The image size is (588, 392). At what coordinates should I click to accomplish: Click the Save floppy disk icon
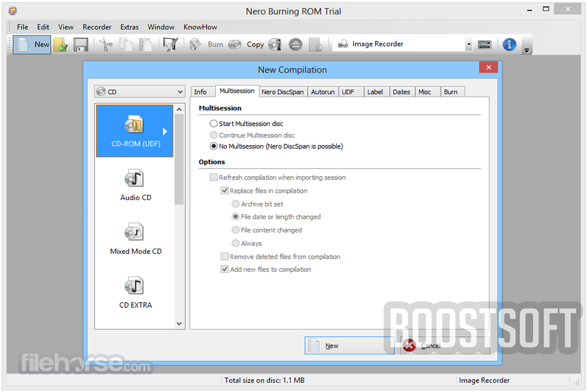(81, 45)
